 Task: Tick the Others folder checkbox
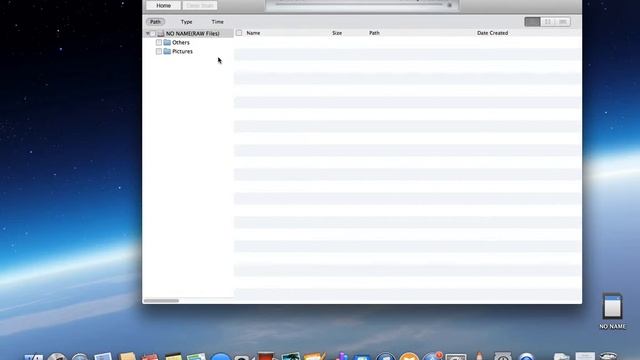click(159, 42)
